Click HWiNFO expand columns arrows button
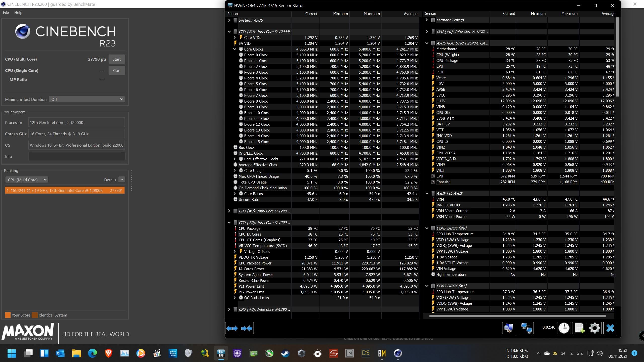 (x=232, y=328)
